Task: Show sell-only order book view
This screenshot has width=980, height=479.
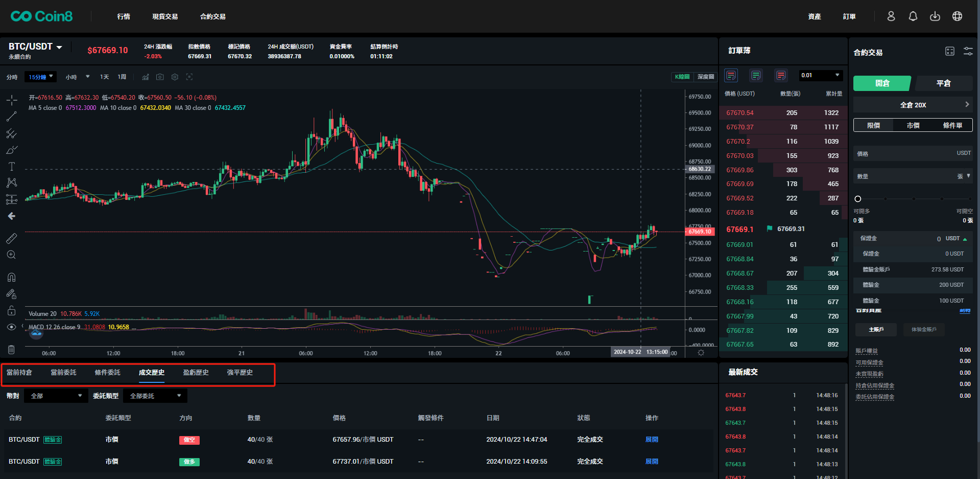Action: click(780, 76)
